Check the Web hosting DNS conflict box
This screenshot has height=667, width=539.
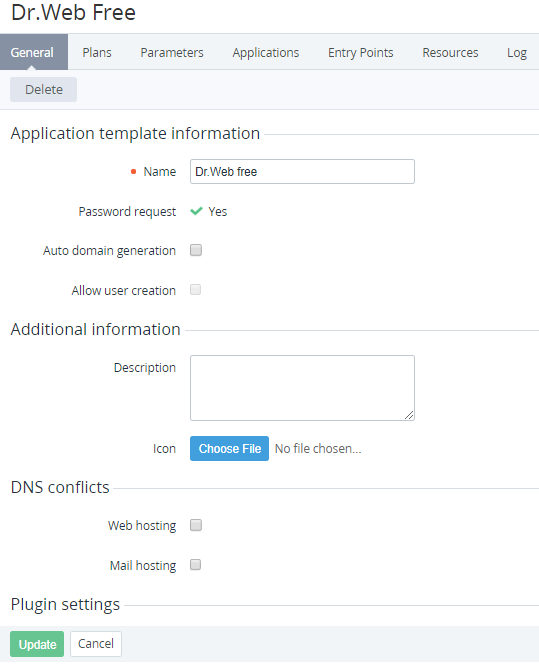pyautogui.click(x=196, y=525)
